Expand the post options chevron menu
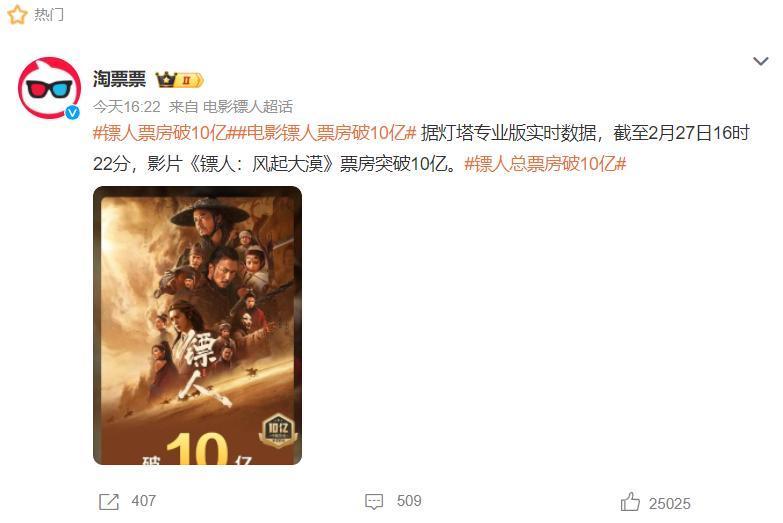 (761, 61)
